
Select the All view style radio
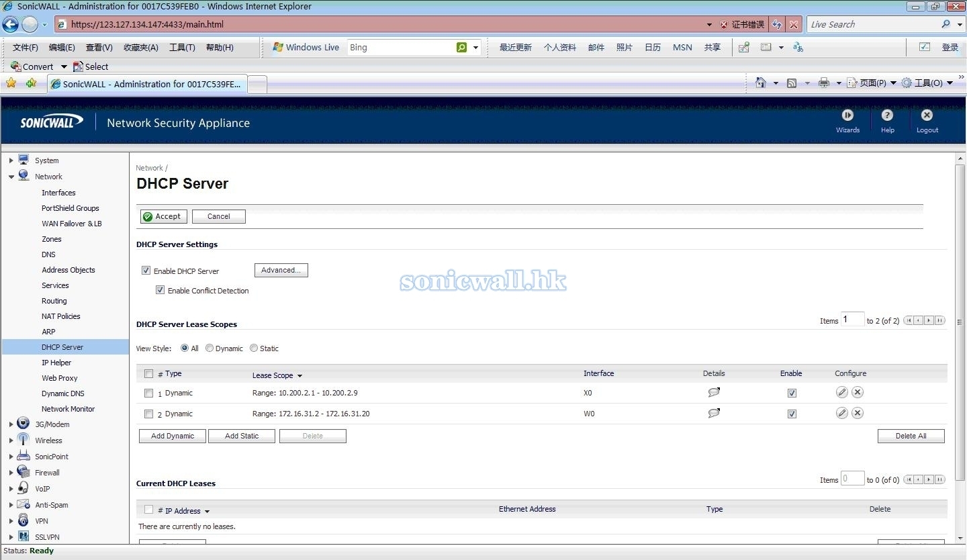[185, 348]
